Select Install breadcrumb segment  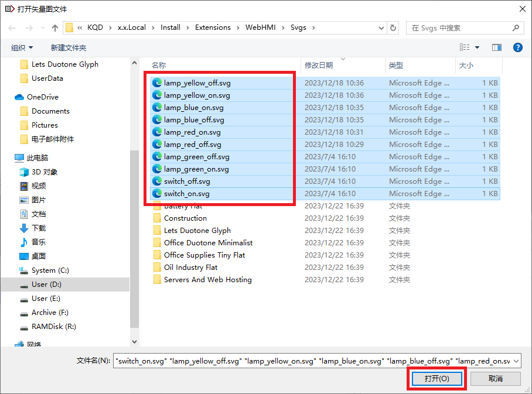coord(170,28)
